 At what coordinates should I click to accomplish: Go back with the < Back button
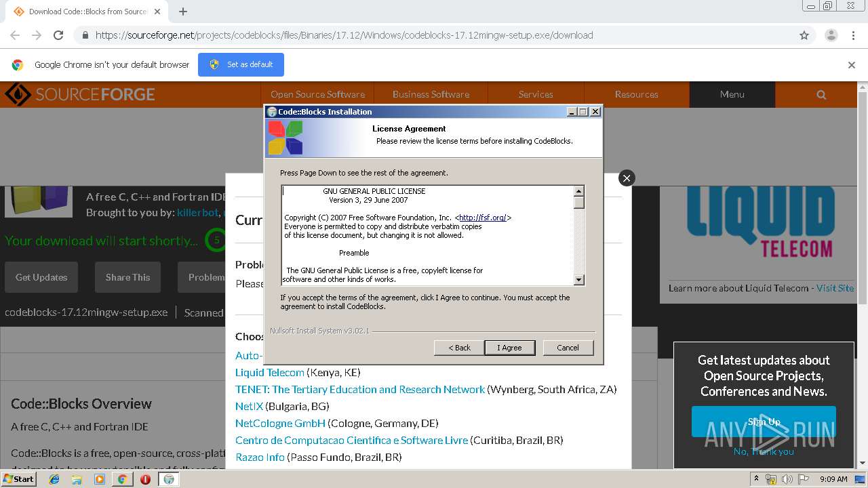(459, 348)
